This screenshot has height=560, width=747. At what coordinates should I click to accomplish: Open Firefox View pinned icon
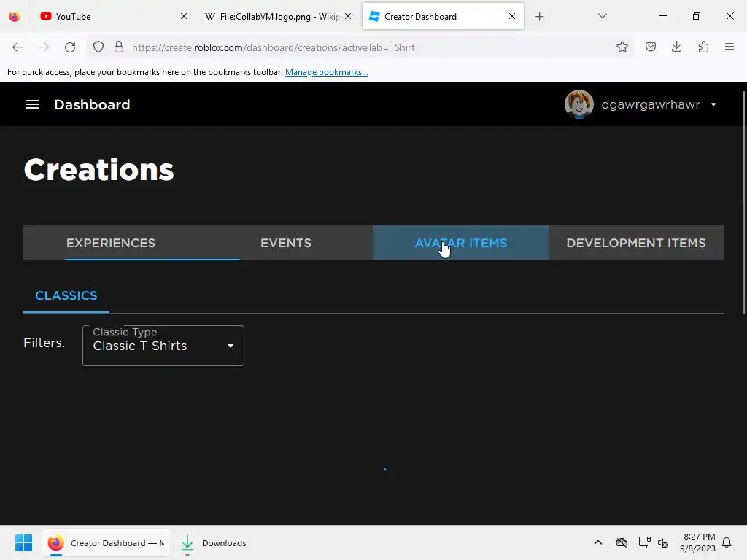tap(15, 17)
